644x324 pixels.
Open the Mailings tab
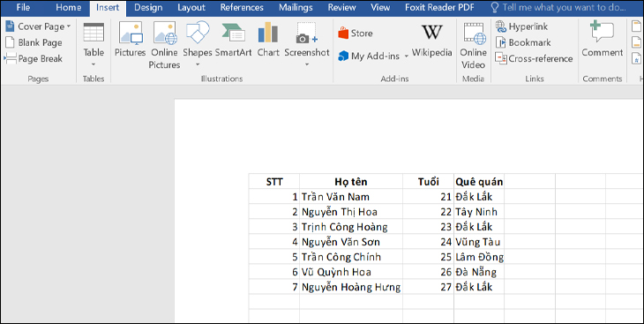click(296, 7)
